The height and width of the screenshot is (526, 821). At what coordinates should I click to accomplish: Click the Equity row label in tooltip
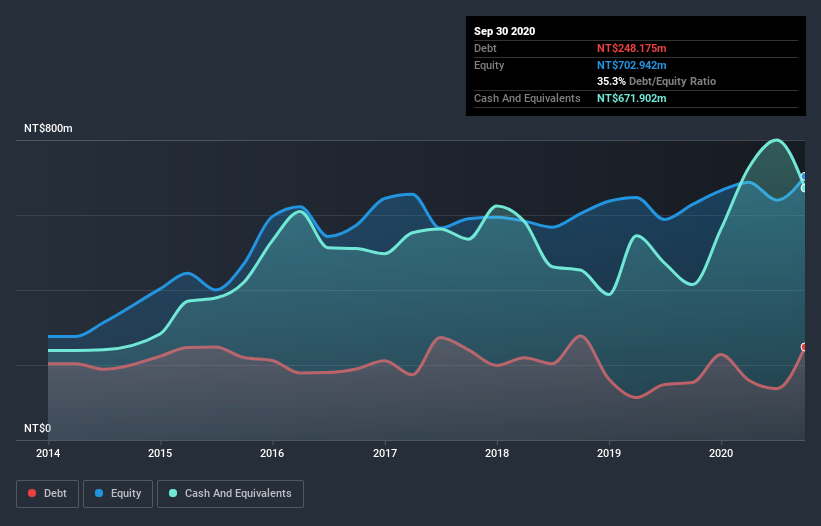(489, 65)
